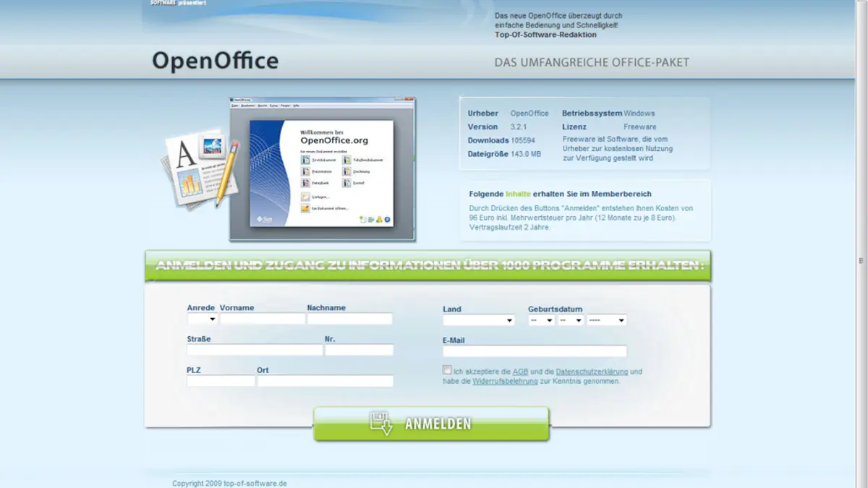Focus the E-Mail input field
Image resolution: width=868 pixels, height=488 pixels.
[x=535, y=351]
